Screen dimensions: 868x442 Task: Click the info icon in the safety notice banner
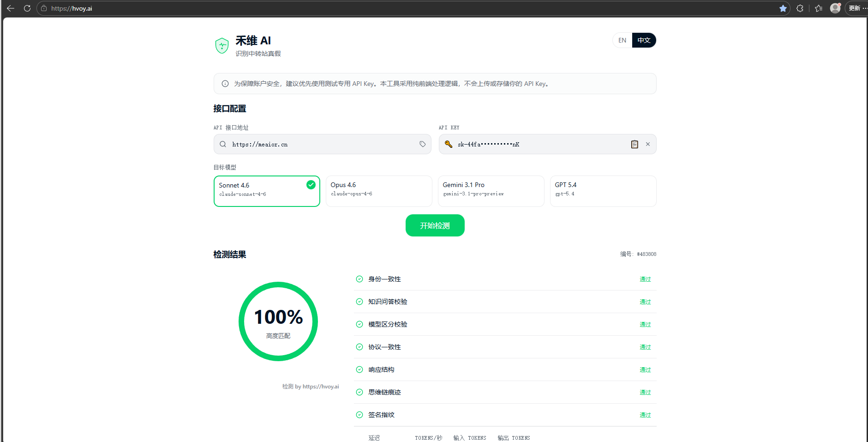[225, 84]
